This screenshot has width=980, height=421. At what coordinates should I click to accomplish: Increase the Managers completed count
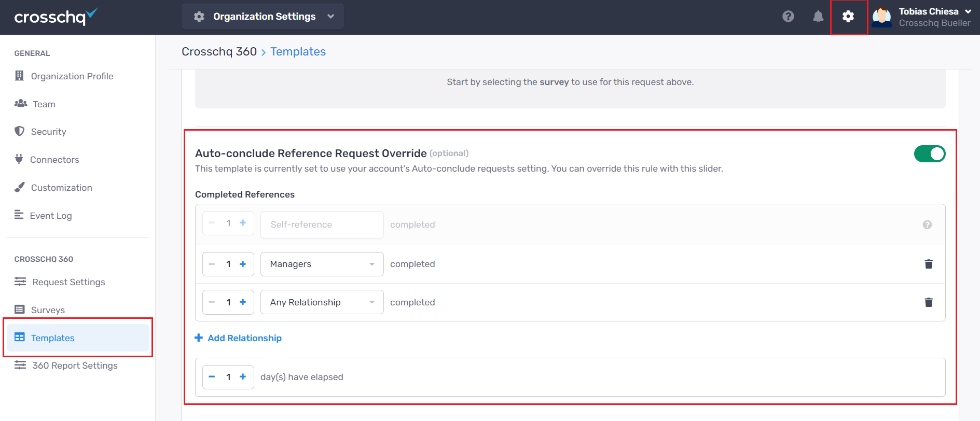pos(243,264)
